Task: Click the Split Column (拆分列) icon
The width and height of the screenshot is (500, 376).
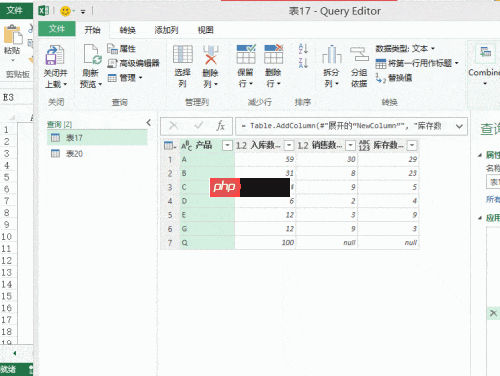Action: tap(332, 54)
